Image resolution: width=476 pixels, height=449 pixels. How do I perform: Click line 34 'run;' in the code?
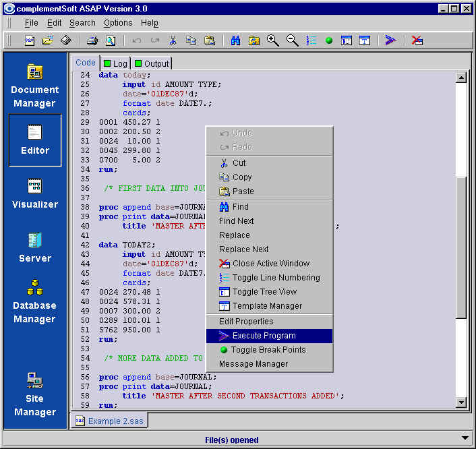(x=108, y=169)
